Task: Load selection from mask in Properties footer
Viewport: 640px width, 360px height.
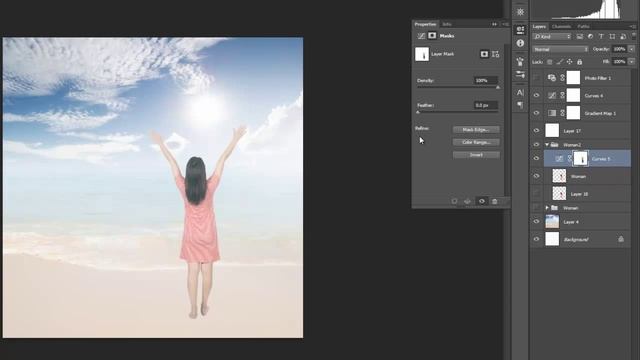Action: point(454,201)
